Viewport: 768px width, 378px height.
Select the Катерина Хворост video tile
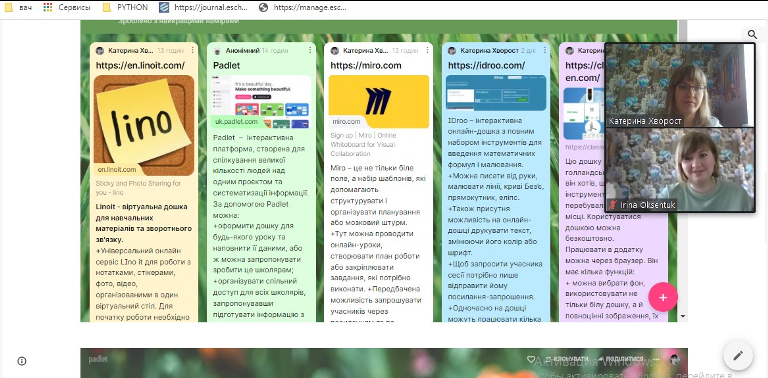680,86
